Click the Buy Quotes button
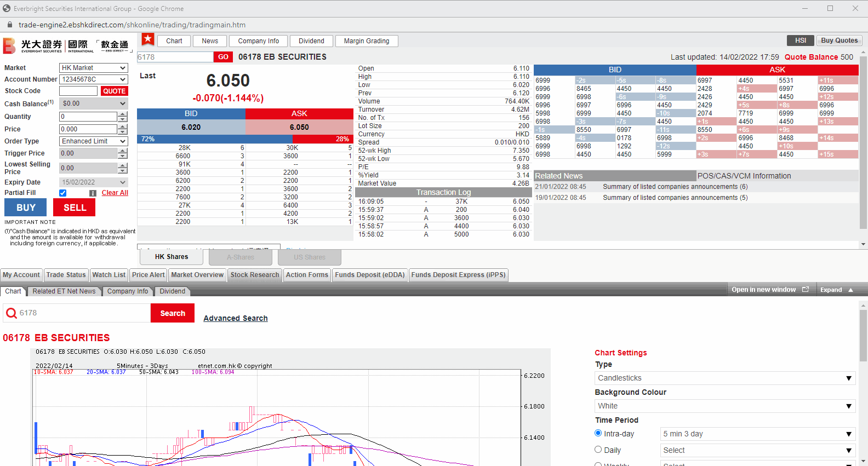The image size is (868, 466). (x=839, y=41)
